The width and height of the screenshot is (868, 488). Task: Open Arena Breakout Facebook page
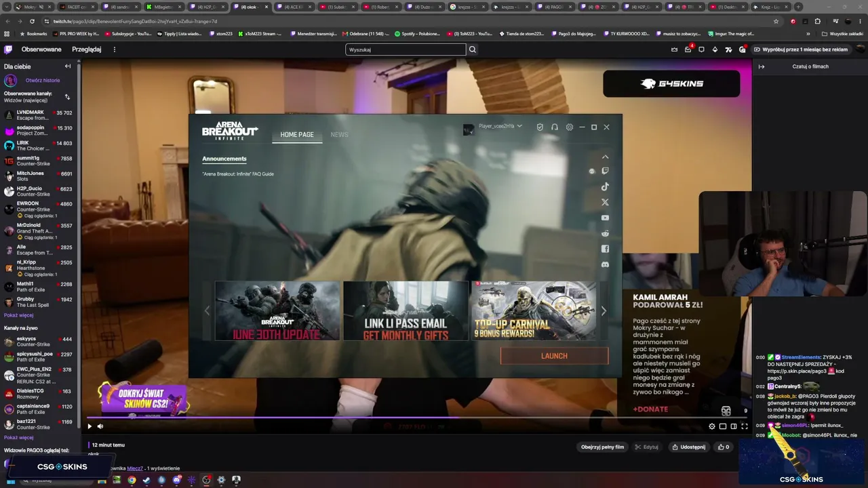[605, 249]
